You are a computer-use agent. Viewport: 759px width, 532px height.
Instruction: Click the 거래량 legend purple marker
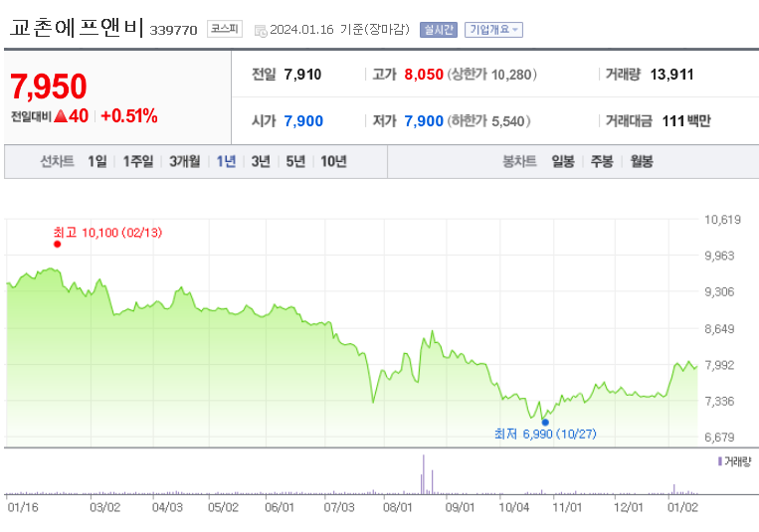(x=720, y=461)
